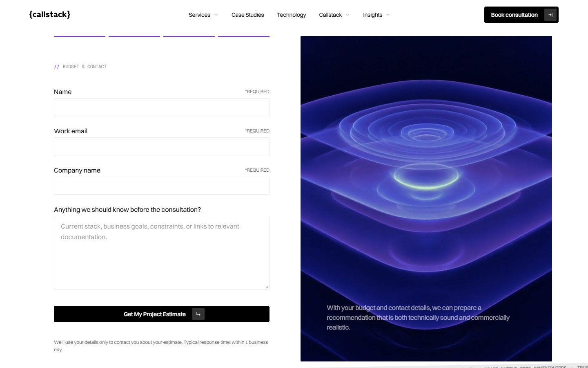Click the purple ripple animation image
The width and height of the screenshot is (588, 368).
pyautogui.click(x=426, y=199)
